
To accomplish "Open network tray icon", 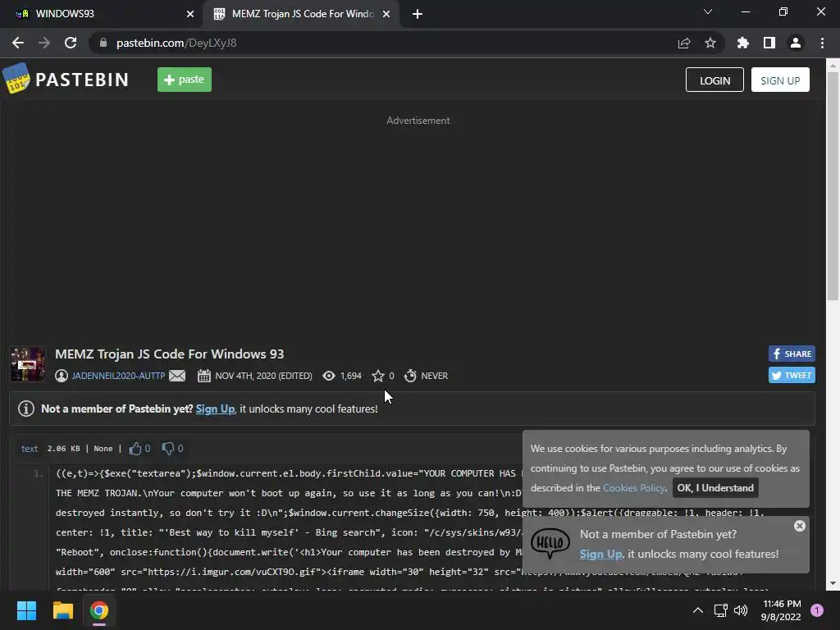I will [x=721, y=610].
